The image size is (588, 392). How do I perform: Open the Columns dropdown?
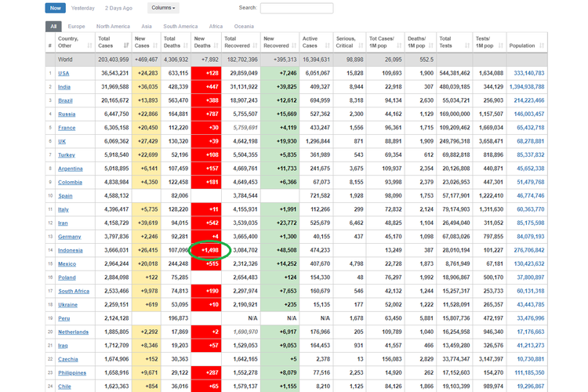(x=163, y=8)
